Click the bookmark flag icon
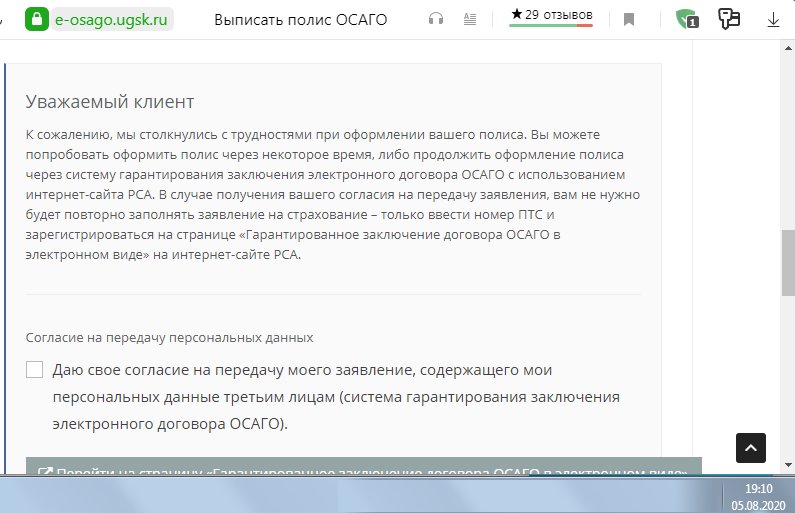 (x=629, y=19)
